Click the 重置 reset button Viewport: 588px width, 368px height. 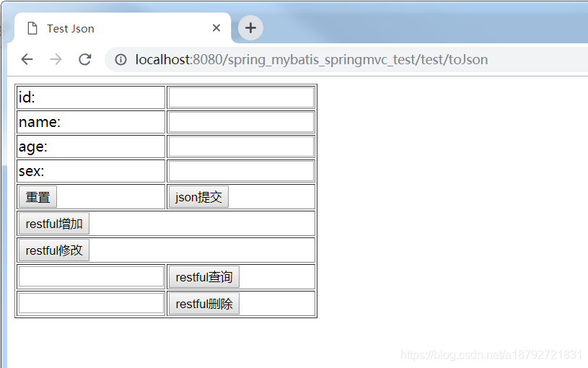coord(38,196)
